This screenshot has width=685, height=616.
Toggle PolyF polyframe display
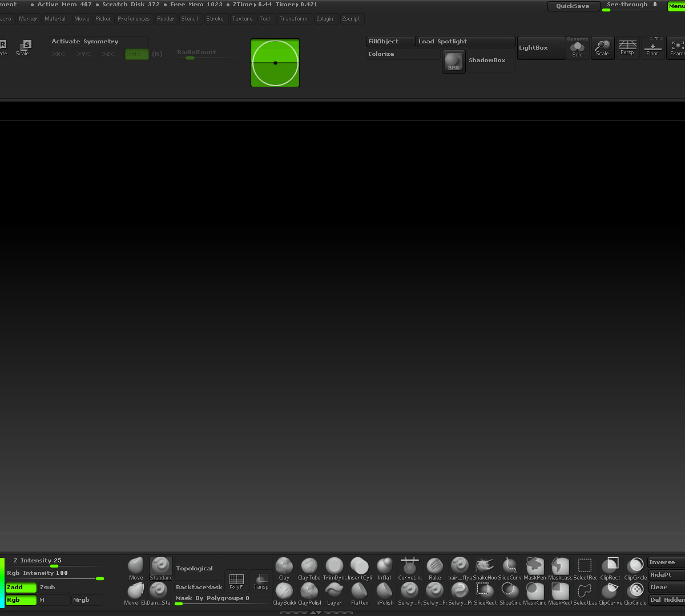click(236, 581)
